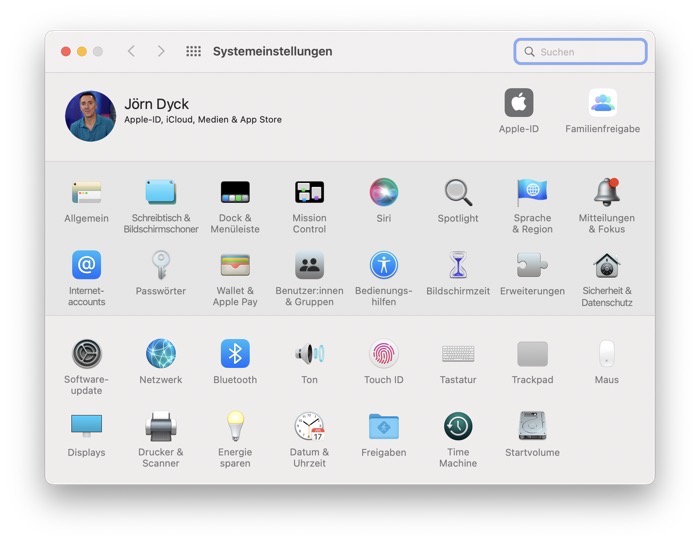Screen dimensions: 698x537
Task: Go forward with the right arrow
Action: click(161, 51)
